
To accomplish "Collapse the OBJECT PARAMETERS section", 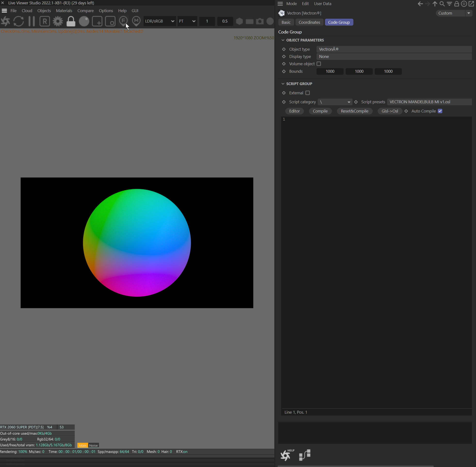I will pos(283,40).
